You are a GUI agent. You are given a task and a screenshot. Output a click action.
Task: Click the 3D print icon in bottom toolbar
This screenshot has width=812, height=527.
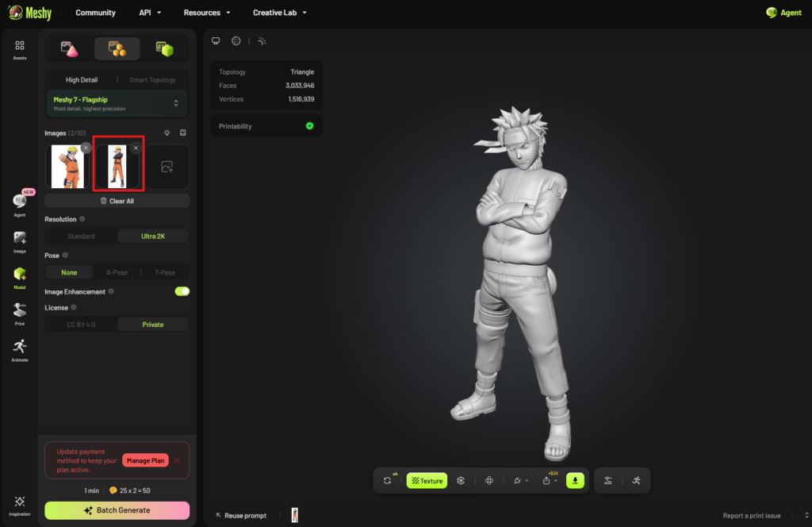click(608, 481)
